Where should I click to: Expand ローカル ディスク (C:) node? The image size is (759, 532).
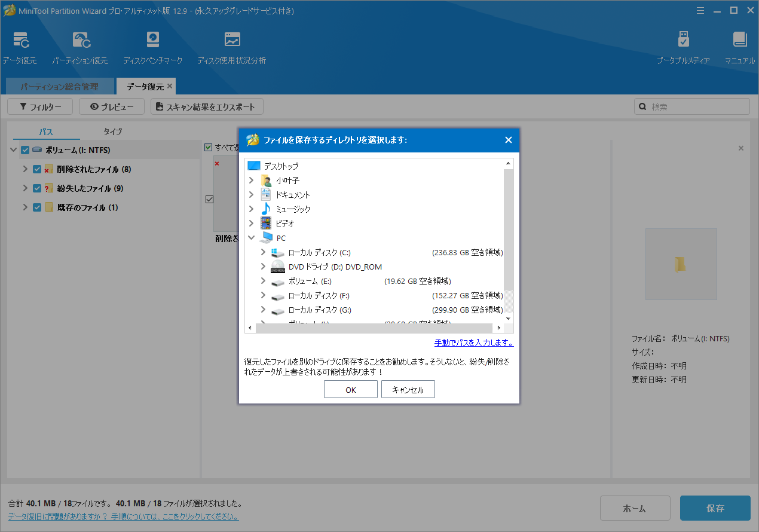point(263,252)
